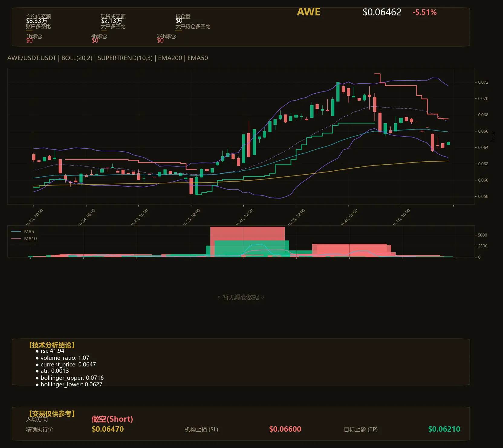The image size is (503, 448).
Task: Click the 暂无爆仓数据 placeholder message
Action: [x=241, y=297]
